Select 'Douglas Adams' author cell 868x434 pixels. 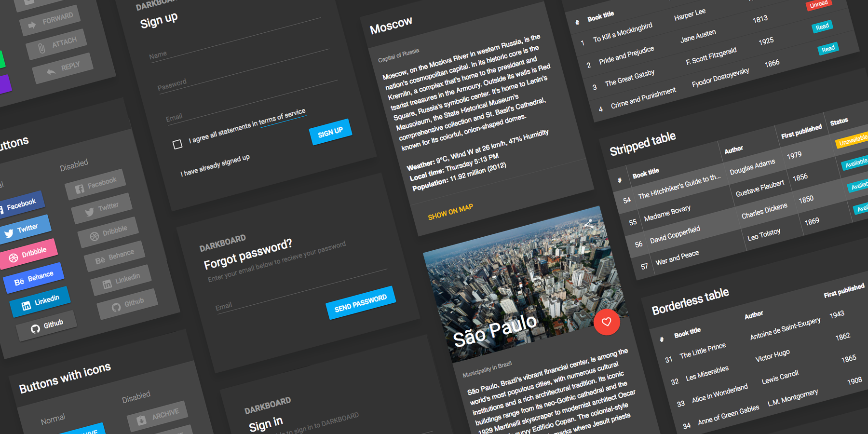click(752, 166)
